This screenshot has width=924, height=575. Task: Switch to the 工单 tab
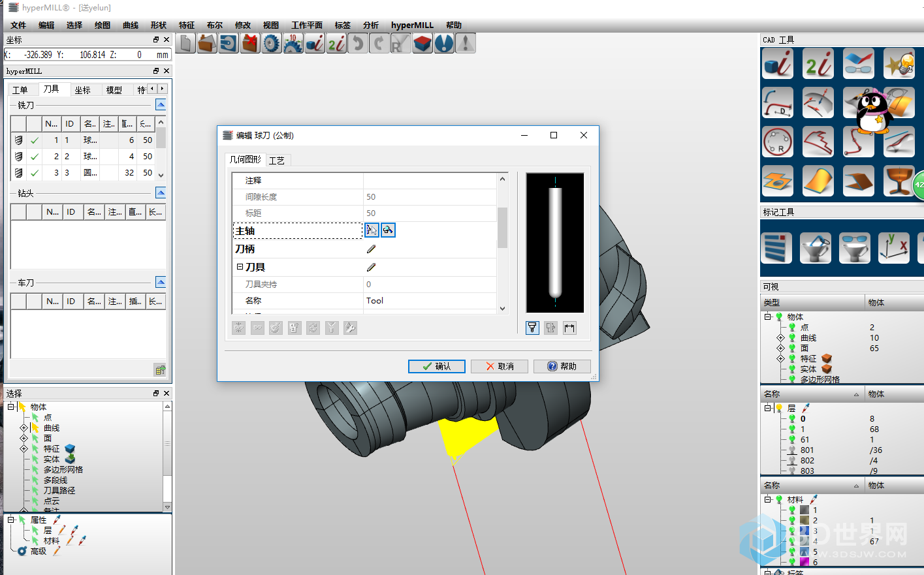[20, 90]
